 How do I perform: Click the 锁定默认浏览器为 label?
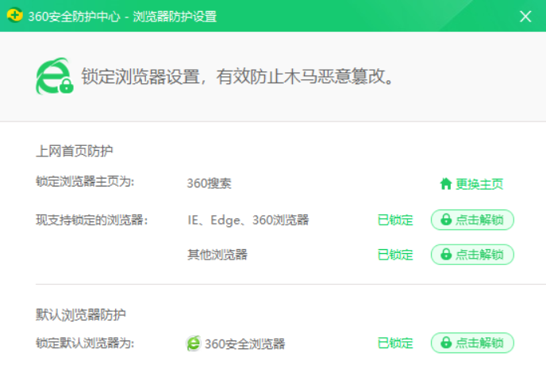[x=85, y=344]
